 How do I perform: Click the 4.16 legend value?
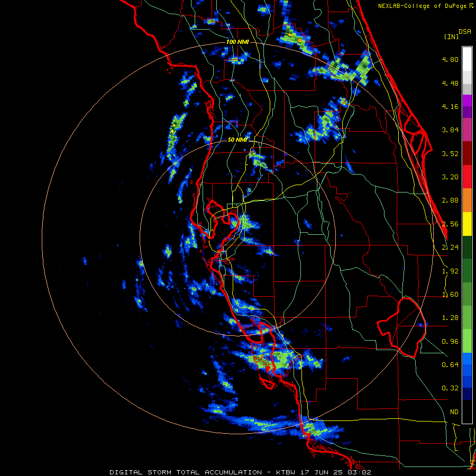click(x=450, y=106)
